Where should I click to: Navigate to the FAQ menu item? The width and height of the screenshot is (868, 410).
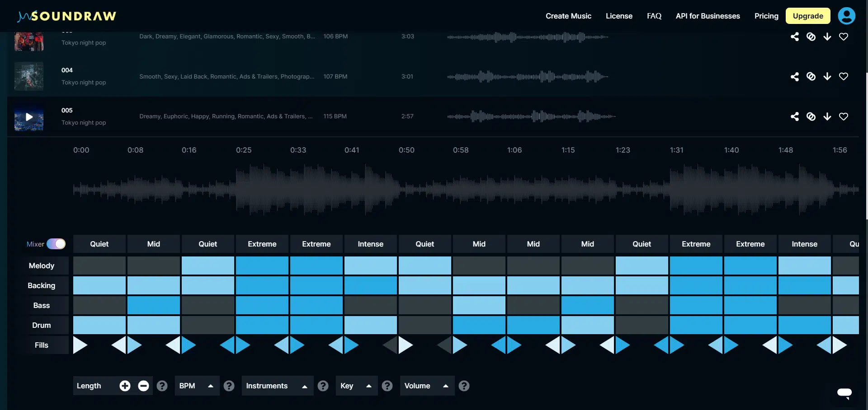654,16
